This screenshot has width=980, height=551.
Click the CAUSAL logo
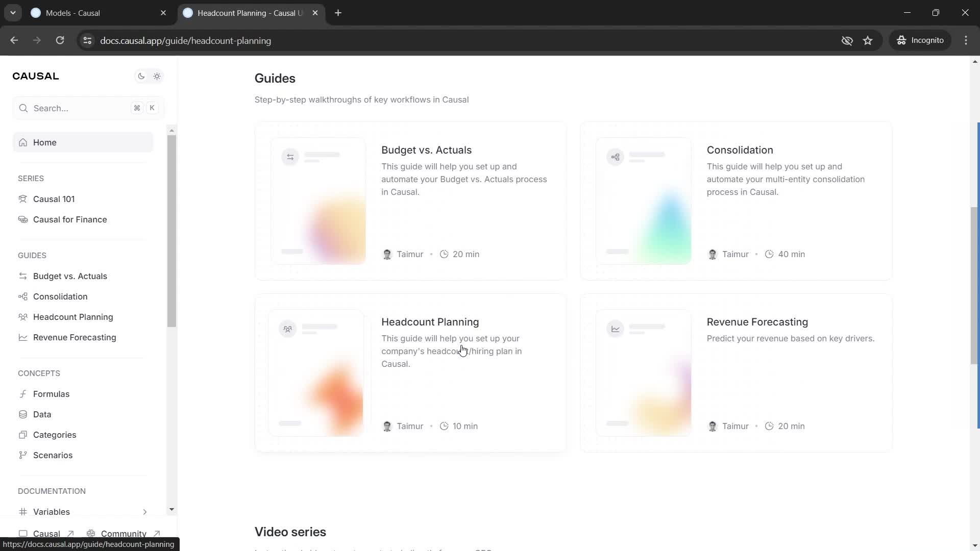pyautogui.click(x=36, y=76)
